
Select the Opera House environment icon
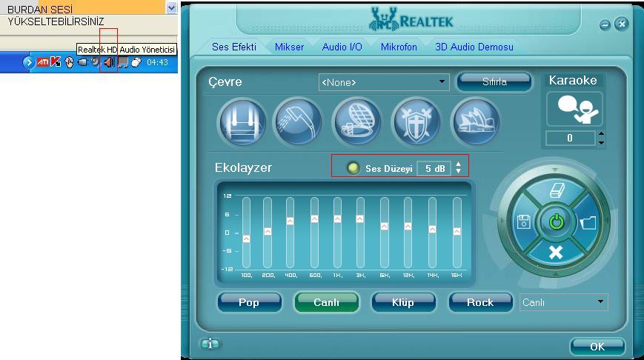(x=476, y=122)
